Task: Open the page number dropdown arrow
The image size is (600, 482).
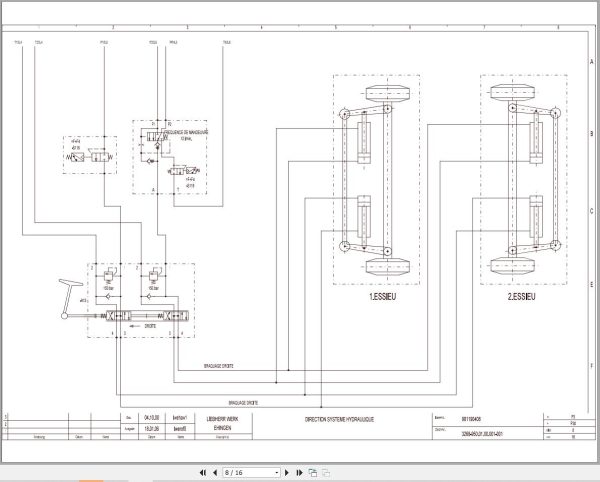Action: [x=277, y=473]
